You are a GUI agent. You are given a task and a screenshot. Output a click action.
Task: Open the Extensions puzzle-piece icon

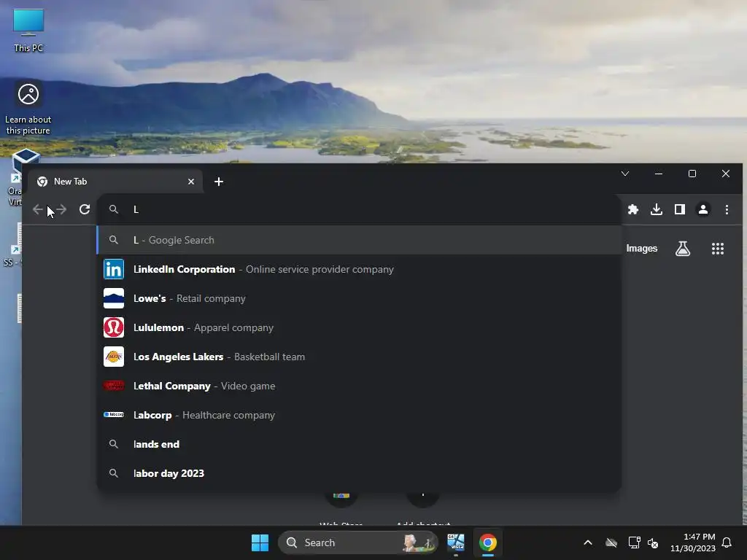click(633, 209)
